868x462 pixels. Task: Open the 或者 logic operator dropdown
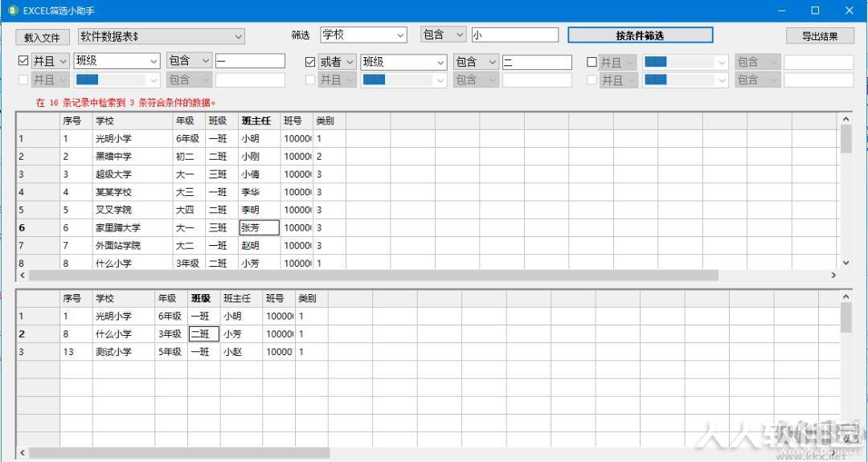[350, 62]
